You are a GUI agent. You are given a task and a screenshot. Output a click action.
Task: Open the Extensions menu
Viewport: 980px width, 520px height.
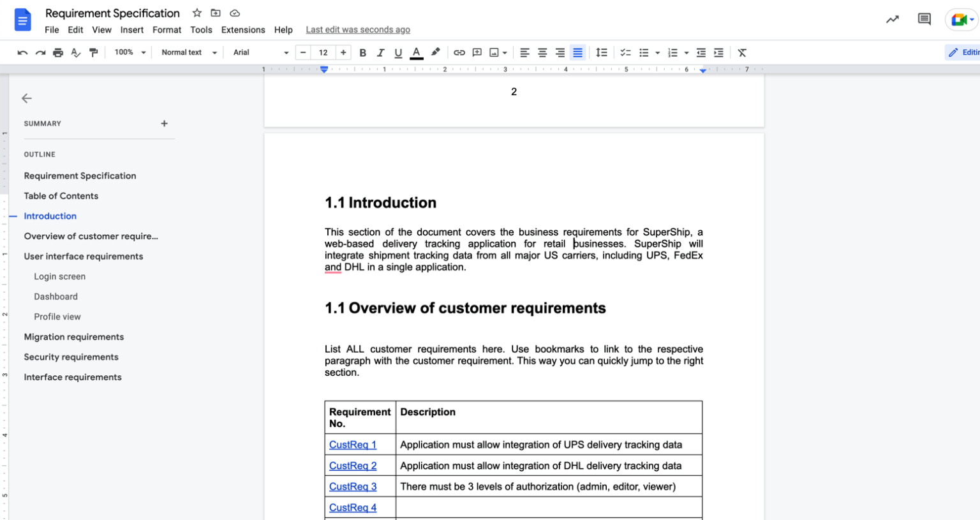[x=243, y=29]
